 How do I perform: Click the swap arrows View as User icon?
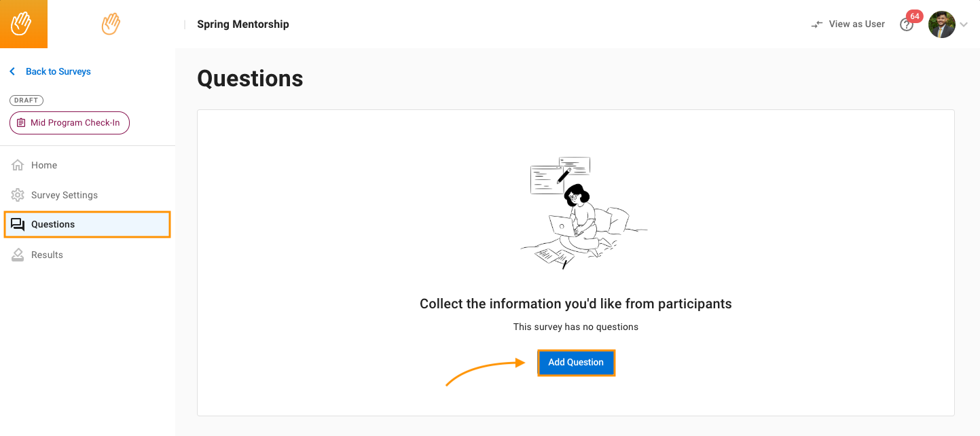(817, 24)
